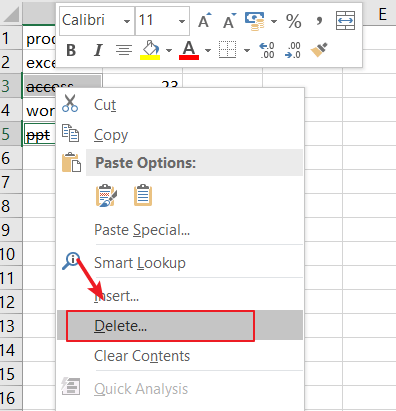Click Decrease Font Size icon
396x411 pixels.
(229, 20)
